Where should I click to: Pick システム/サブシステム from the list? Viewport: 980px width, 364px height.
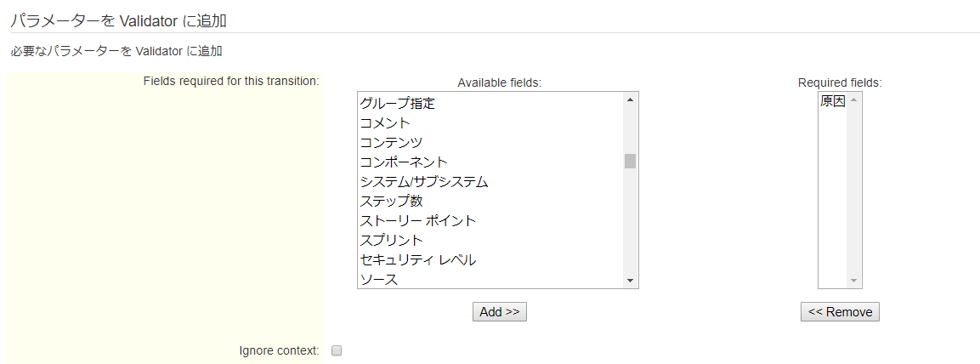click(490, 182)
